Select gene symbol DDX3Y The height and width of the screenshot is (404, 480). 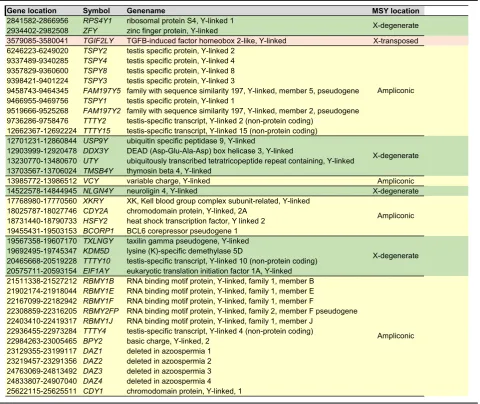pyautogui.click(x=96, y=151)
